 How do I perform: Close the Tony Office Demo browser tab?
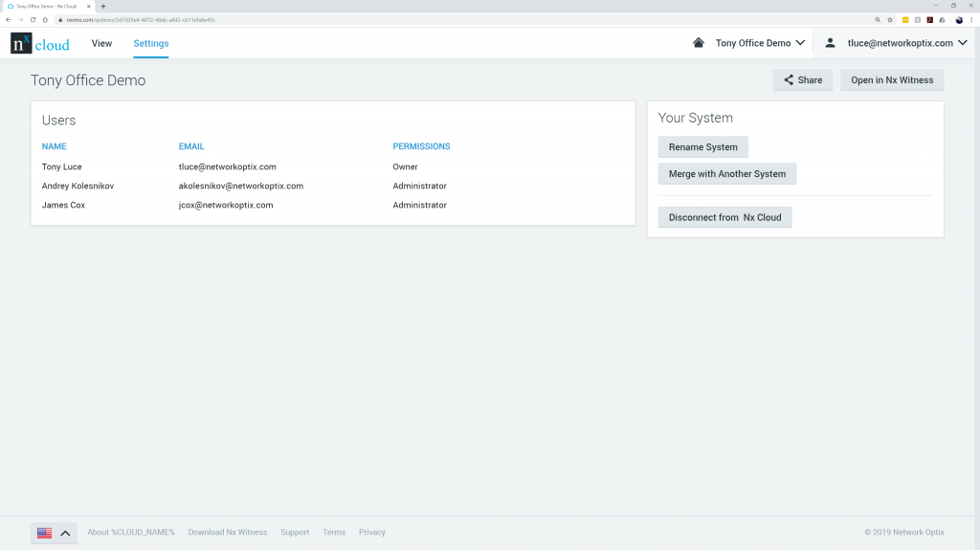[88, 7]
